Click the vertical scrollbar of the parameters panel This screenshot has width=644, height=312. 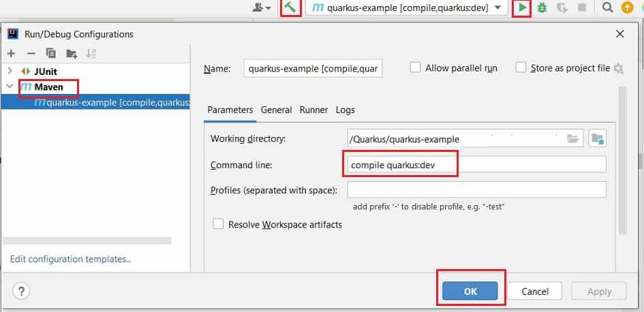click(623, 160)
